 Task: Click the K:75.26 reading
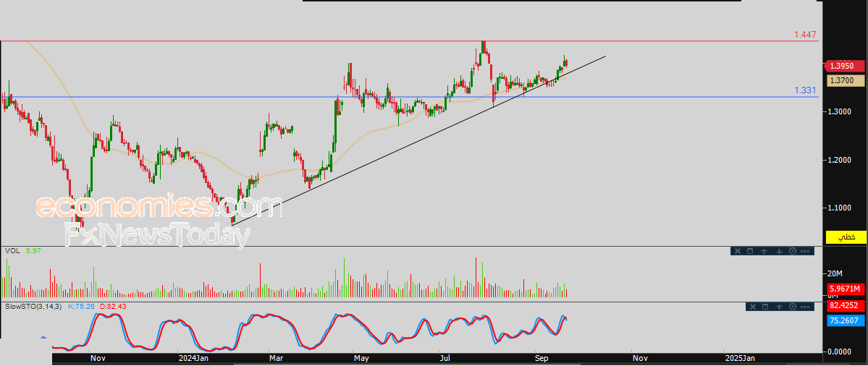pos(82,306)
